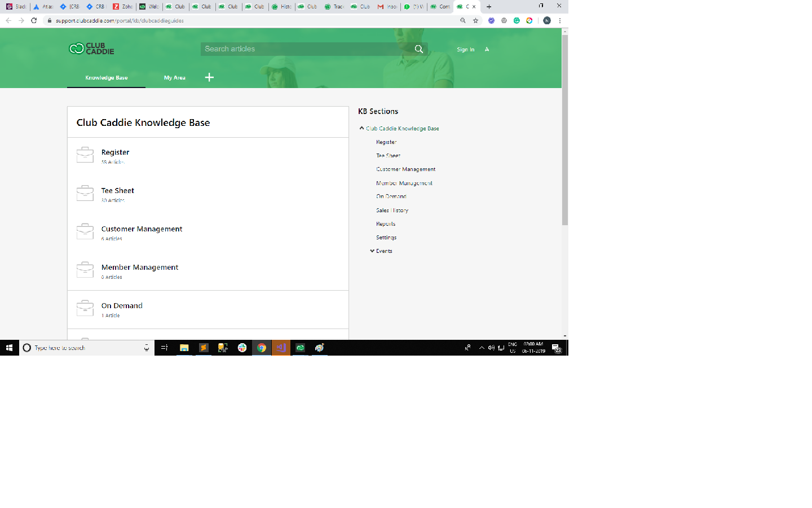This screenshot has height=508, width=812.
Task: Open the Customer Management category link
Action: point(142,229)
